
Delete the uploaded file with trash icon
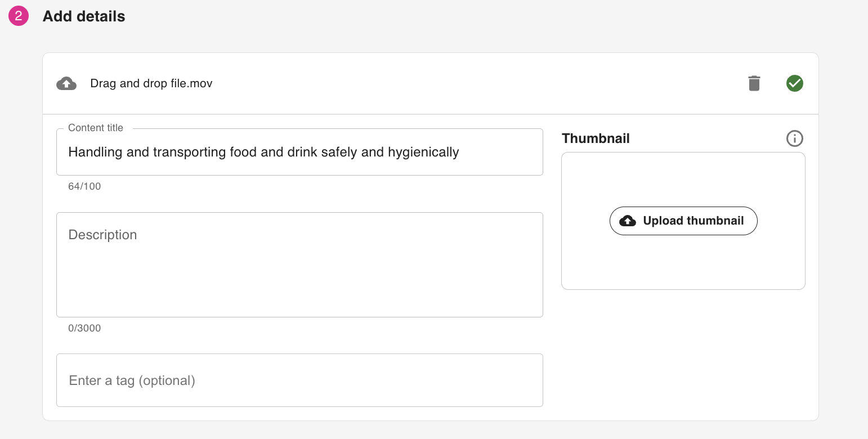[754, 83]
